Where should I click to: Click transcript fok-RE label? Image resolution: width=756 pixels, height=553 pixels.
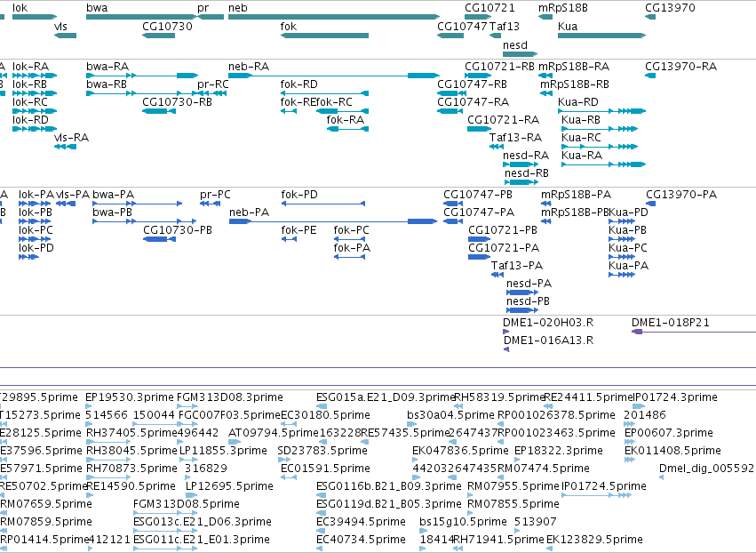298,102
